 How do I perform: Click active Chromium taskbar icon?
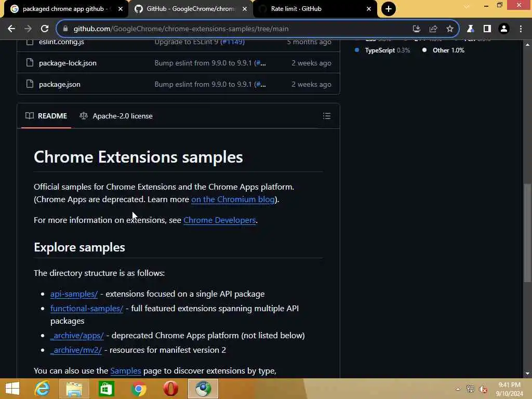[x=203, y=389]
